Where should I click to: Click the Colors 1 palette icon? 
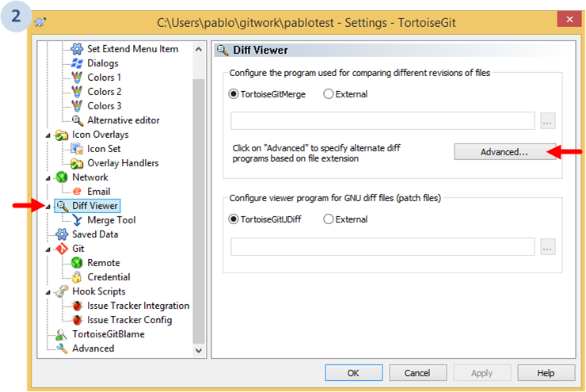click(x=77, y=78)
